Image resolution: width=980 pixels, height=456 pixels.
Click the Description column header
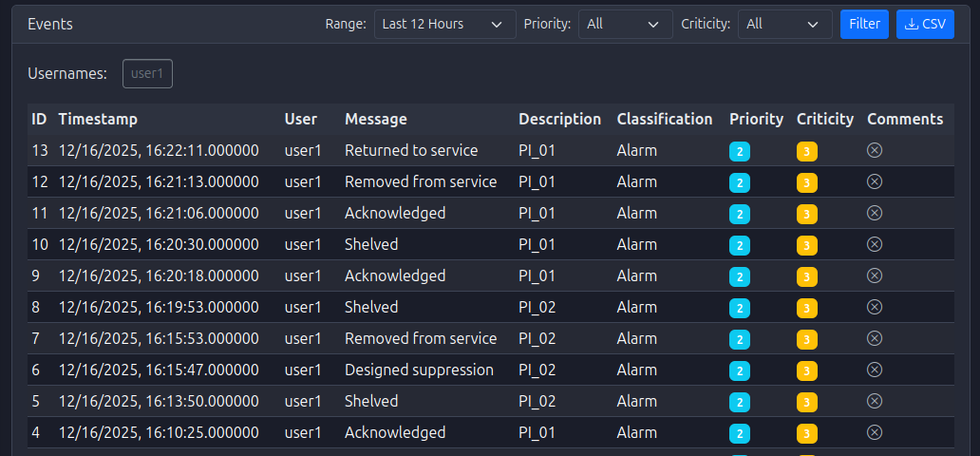tap(560, 119)
